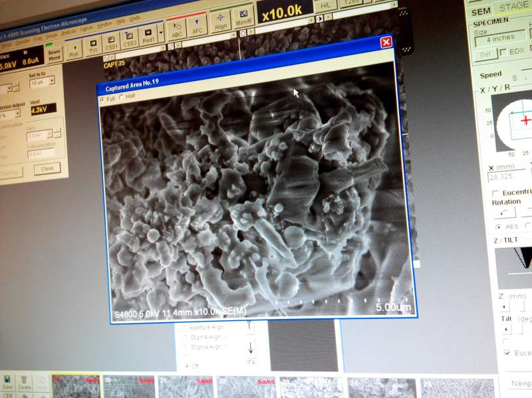The image size is (532, 398).
Task: Select the CSS3 scan mode icon
Action: coord(130,39)
